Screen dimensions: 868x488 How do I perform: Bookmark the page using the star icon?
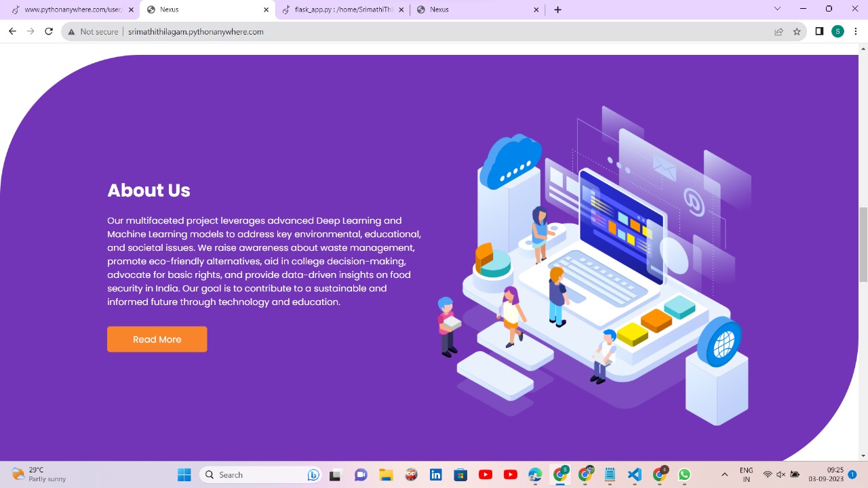pos(797,31)
